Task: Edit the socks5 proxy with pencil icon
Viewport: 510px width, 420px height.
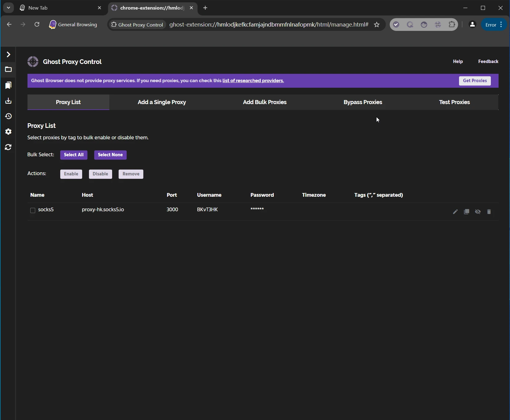Action: [x=455, y=212]
